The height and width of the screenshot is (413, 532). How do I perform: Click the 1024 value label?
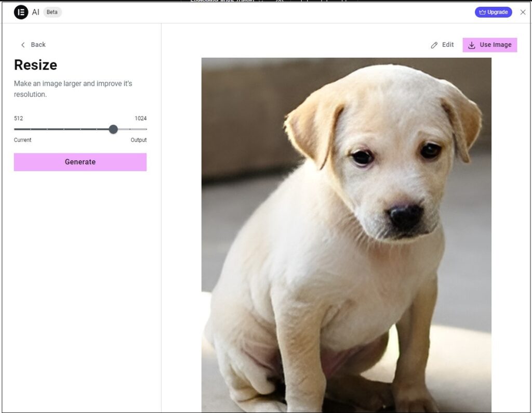[x=140, y=119]
